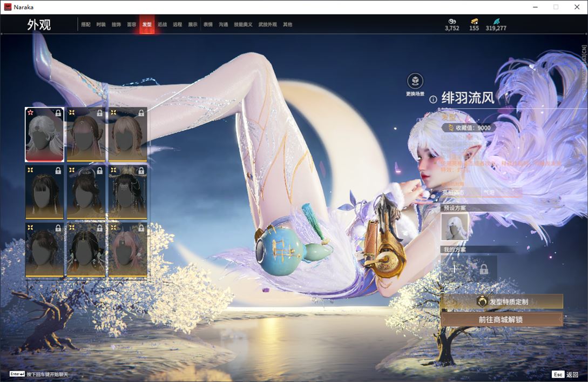Open the 远程 tab
This screenshot has width=588, height=382.
click(x=178, y=24)
